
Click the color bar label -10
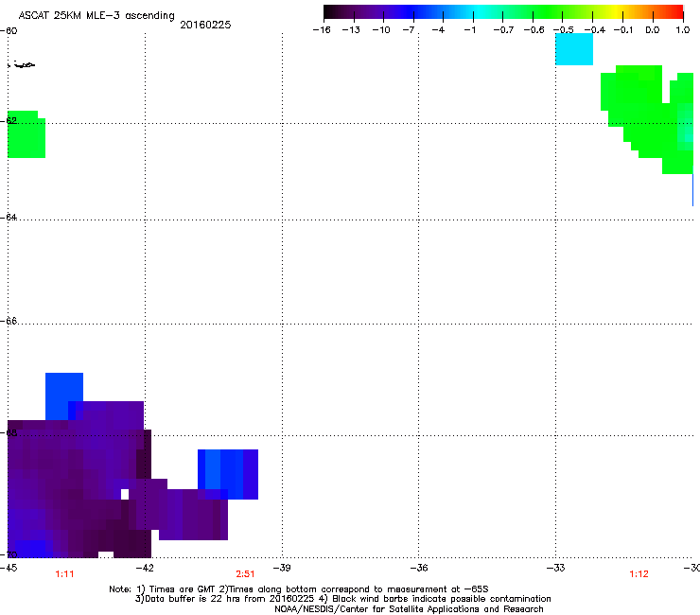pos(381,30)
